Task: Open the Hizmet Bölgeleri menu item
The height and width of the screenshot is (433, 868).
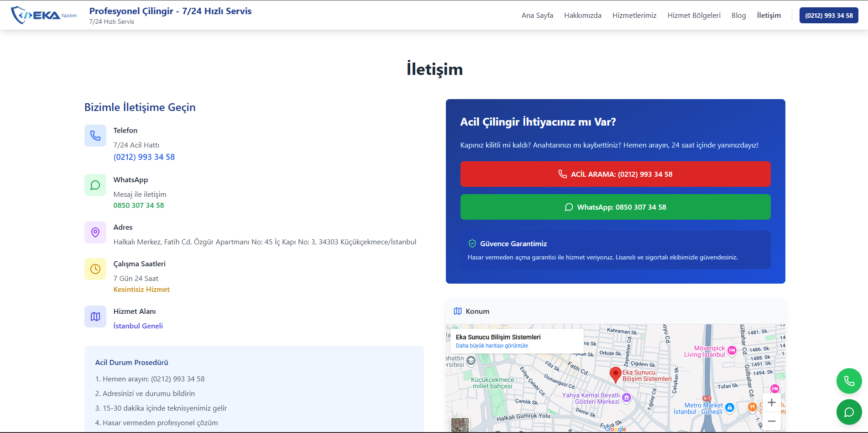Action: (x=694, y=16)
